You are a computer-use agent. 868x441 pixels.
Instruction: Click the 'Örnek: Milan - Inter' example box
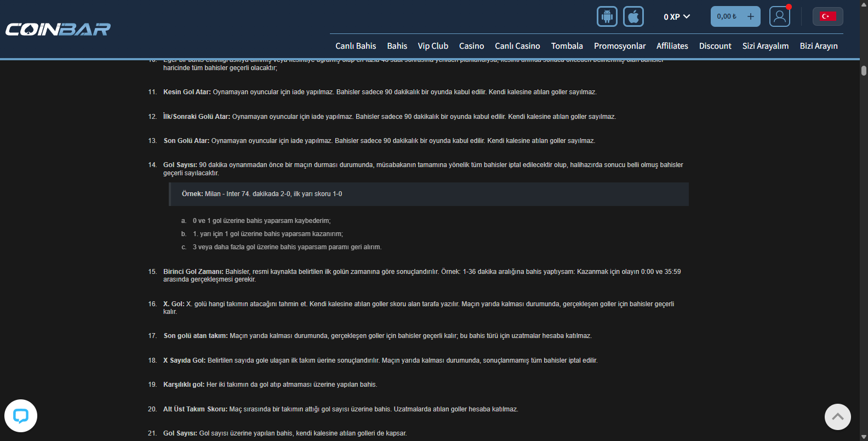click(x=429, y=194)
